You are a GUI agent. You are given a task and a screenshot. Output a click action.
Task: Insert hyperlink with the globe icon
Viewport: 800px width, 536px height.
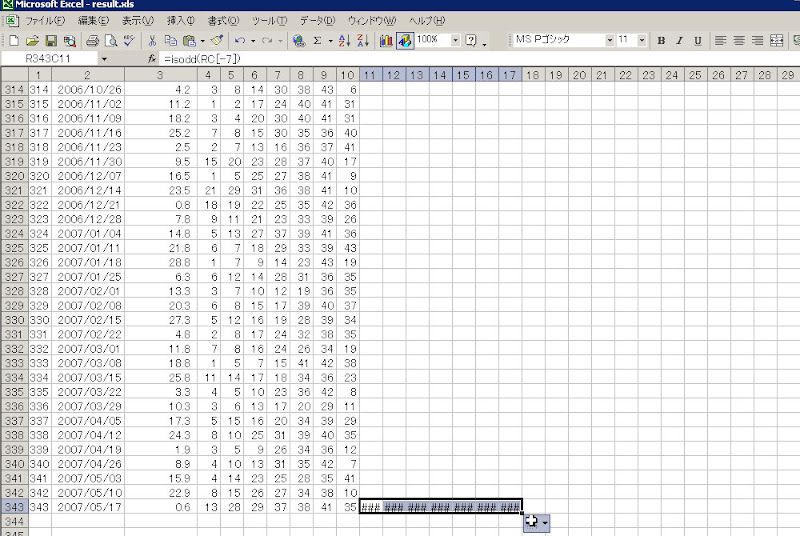299,40
